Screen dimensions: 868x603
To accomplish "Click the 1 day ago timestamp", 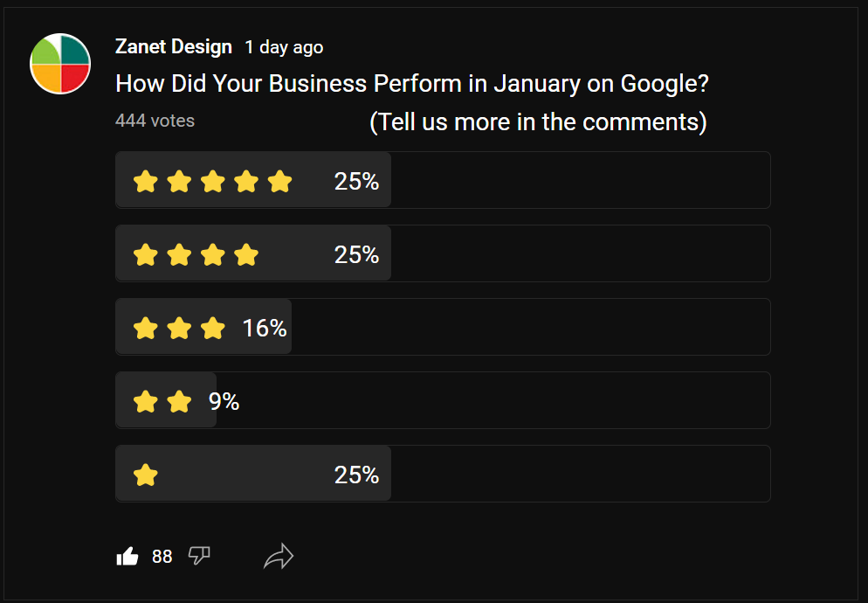I will coord(284,47).
